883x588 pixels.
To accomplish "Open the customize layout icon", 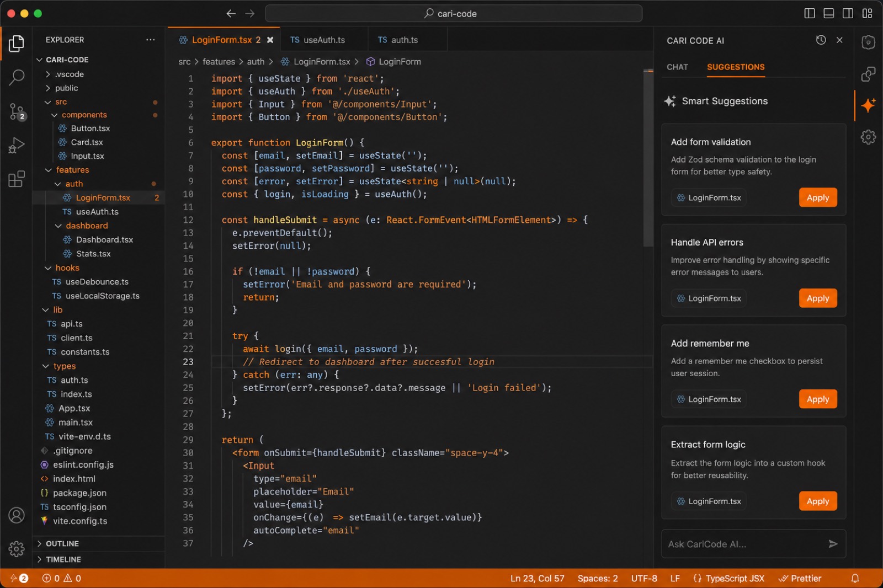I will [x=868, y=13].
